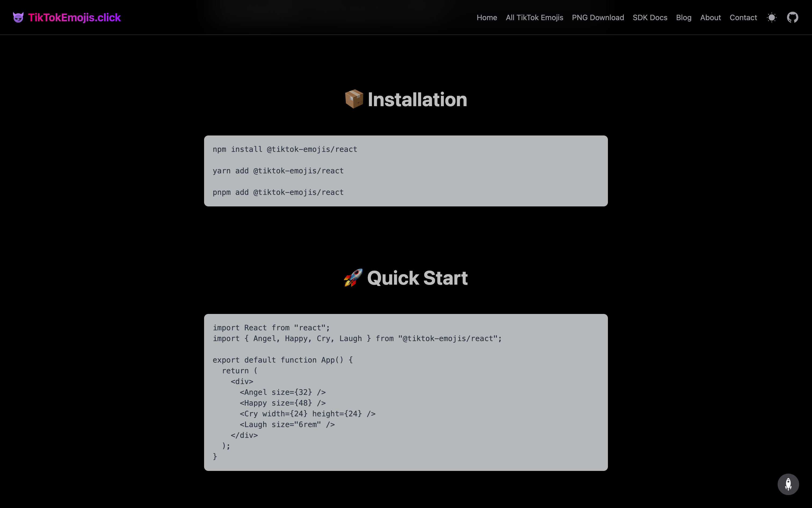This screenshot has width=812, height=508.
Task: Open the PNG Download page
Action: coord(598,17)
